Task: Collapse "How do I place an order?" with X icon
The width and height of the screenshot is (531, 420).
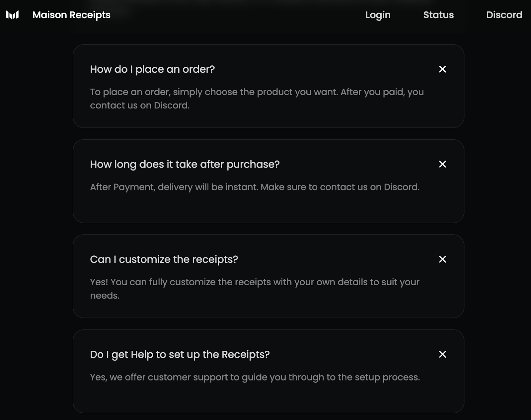Action: [442, 69]
